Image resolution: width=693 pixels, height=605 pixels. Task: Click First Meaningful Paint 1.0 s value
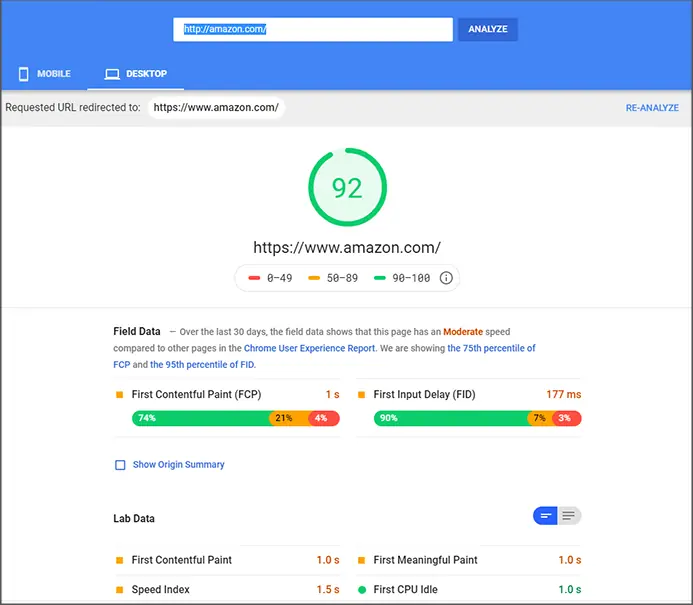point(570,560)
